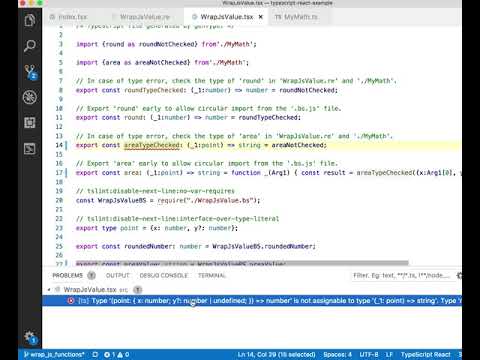The width and height of the screenshot is (480, 360).
Task: Click 'roundTypeChecked' on line 8
Action: (x=154, y=90)
